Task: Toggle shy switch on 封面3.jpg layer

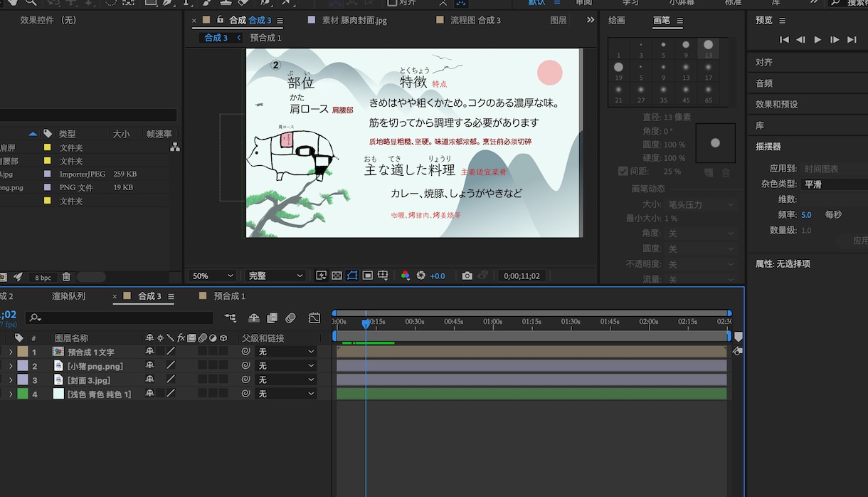Action: [149, 380]
